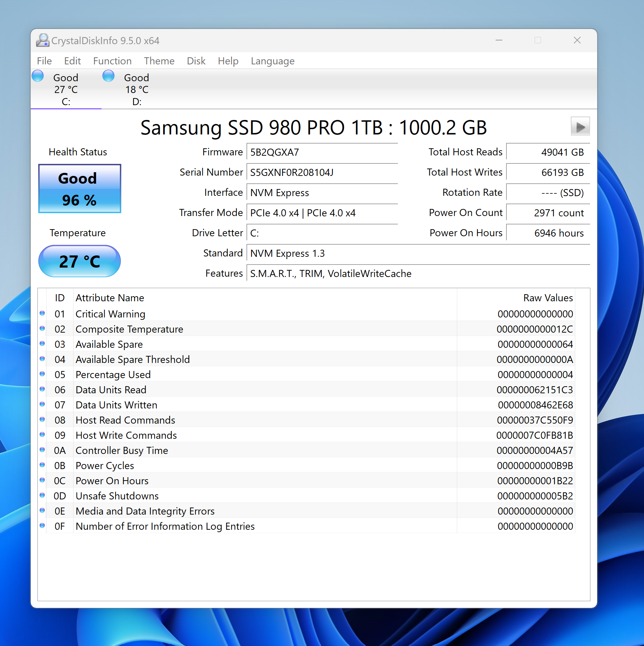Click the status dot for Critical Warning
The width and height of the screenshot is (644, 646).
42,313
